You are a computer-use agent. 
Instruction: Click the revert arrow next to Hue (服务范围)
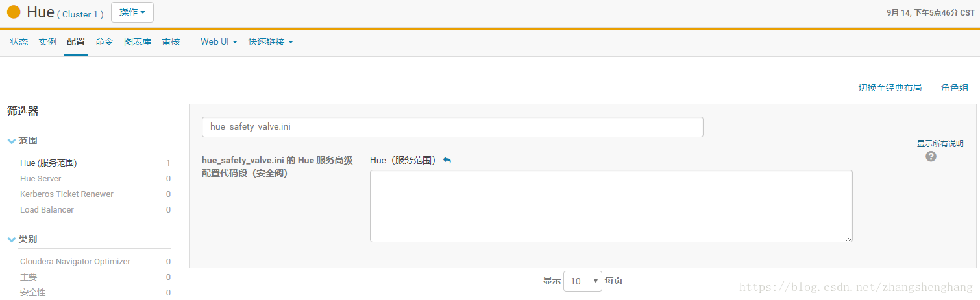pyautogui.click(x=447, y=161)
